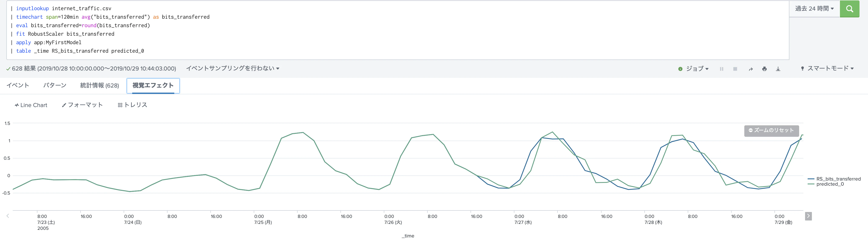The height and width of the screenshot is (243, 868).
Task: Click the share job arrow icon
Action: click(751, 69)
